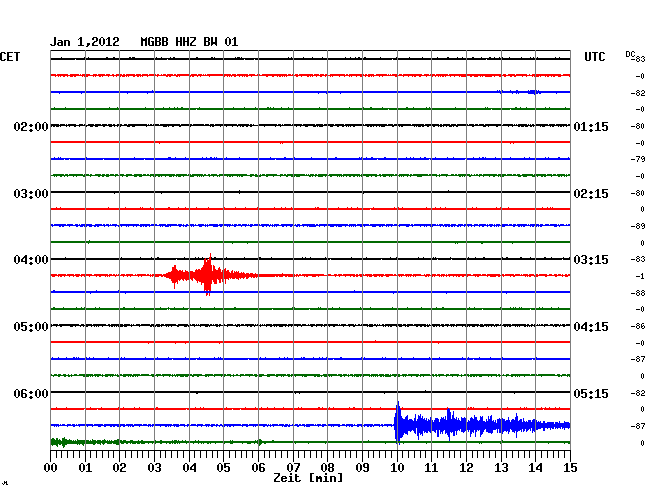Image resolution: width=650 pixels, height=494 pixels.
Task: Select the station label MGBB HHZ BW 01
Action: (189, 42)
